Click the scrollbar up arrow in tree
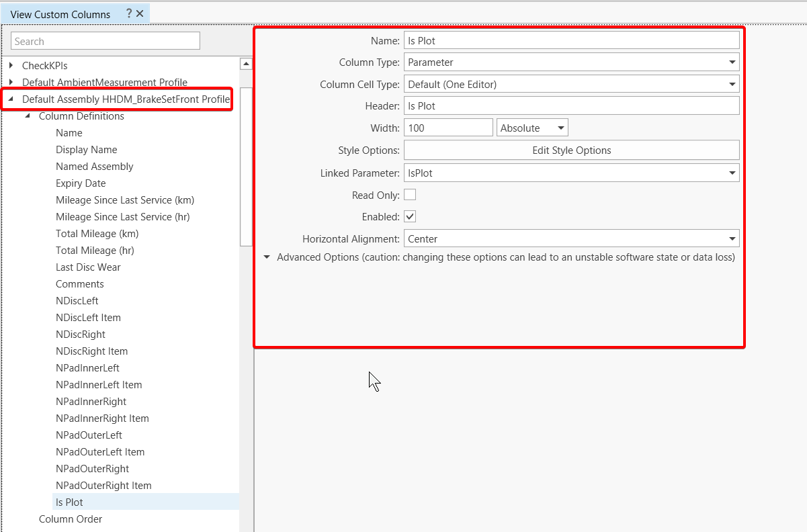 pyautogui.click(x=246, y=64)
